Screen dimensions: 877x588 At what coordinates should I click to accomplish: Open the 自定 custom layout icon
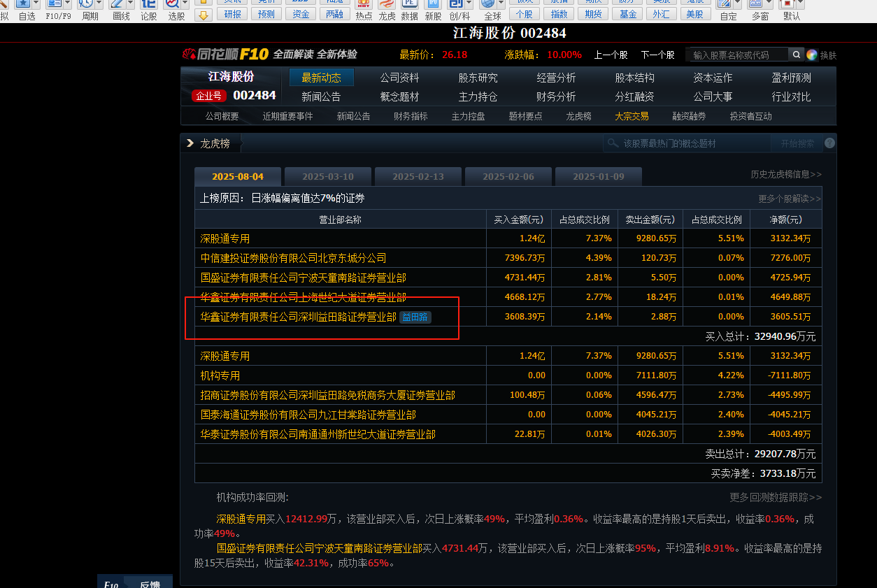(725, 4)
